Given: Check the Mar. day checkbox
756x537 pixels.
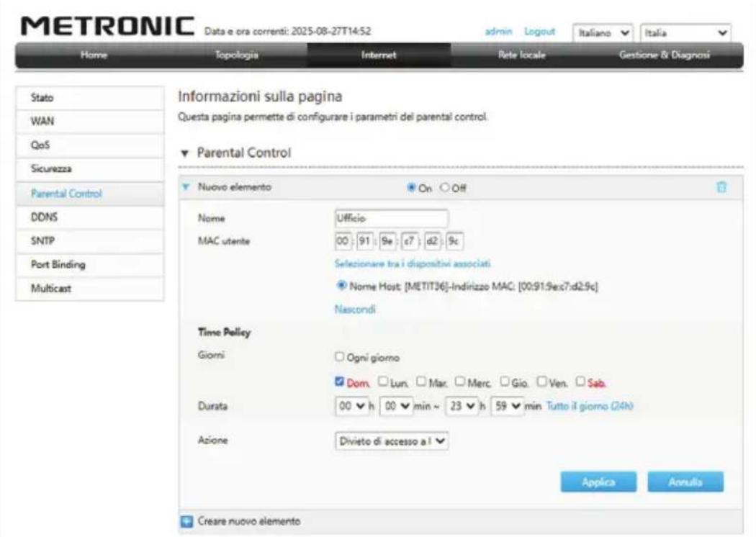Looking at the screenshot, I should tap(421, 382).
